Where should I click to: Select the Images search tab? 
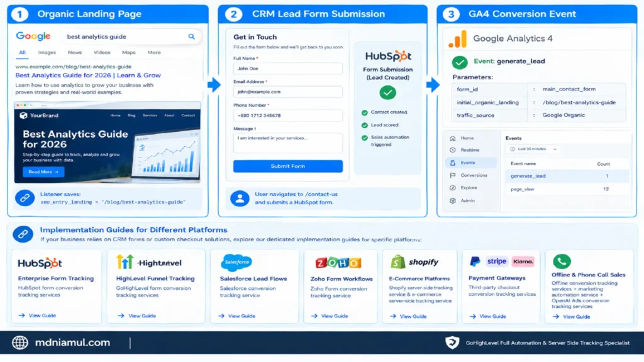tap(47, 53)
